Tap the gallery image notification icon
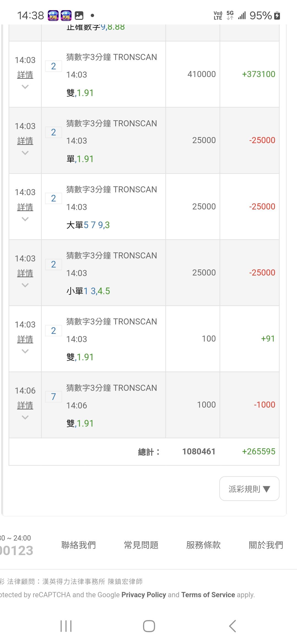Viewport: 297px width, 644px height. (x=79, y=15)
